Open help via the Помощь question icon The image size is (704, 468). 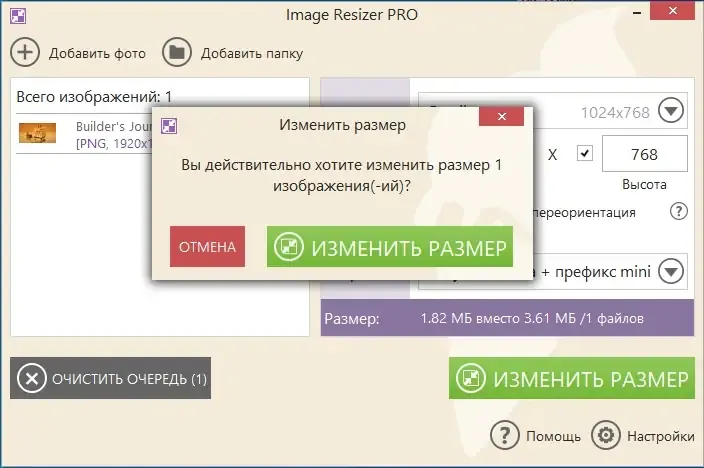[505, 435]
